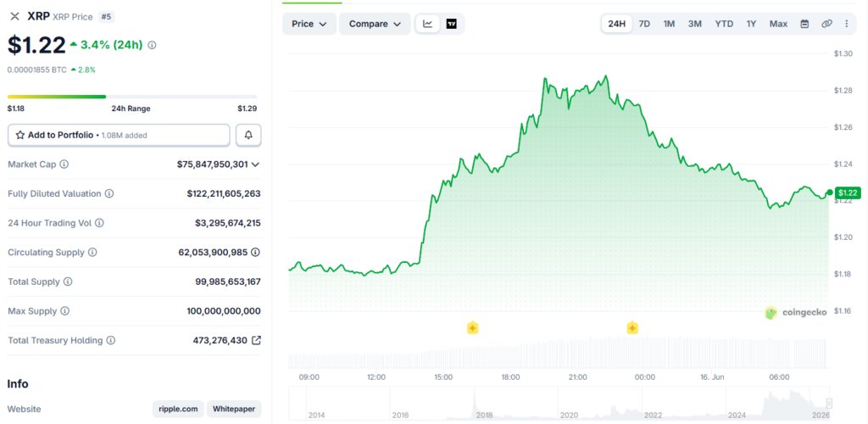Select the Max time range

point(778,24)
